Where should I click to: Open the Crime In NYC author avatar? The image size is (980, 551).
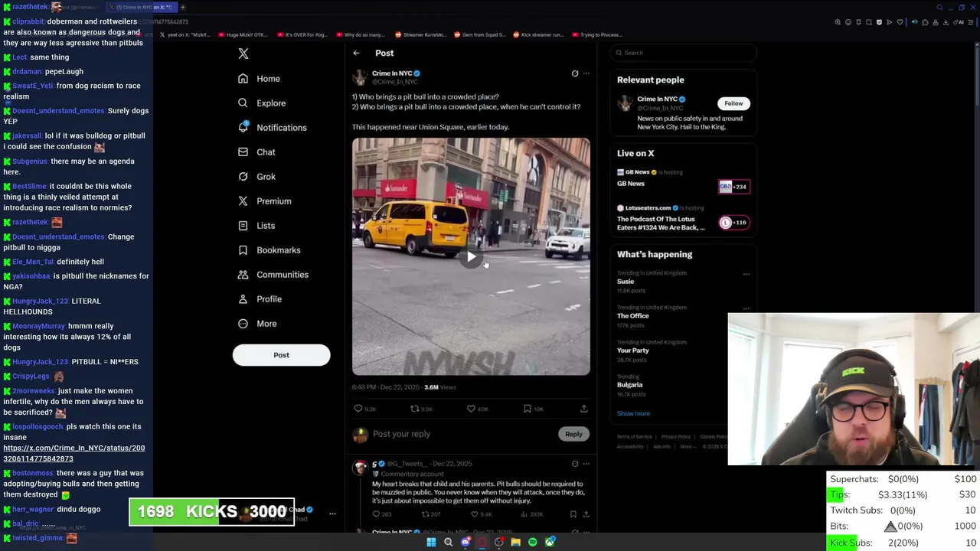[359, 77]
